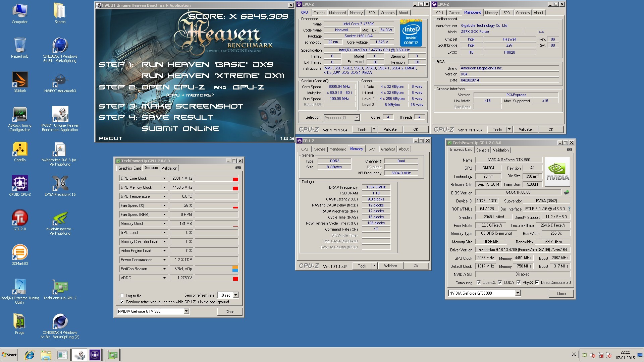Launch Intel Extreme Tuning Utility shortcut
The width and height of the screenshot is (644, 362).
(x=20, y=292)
